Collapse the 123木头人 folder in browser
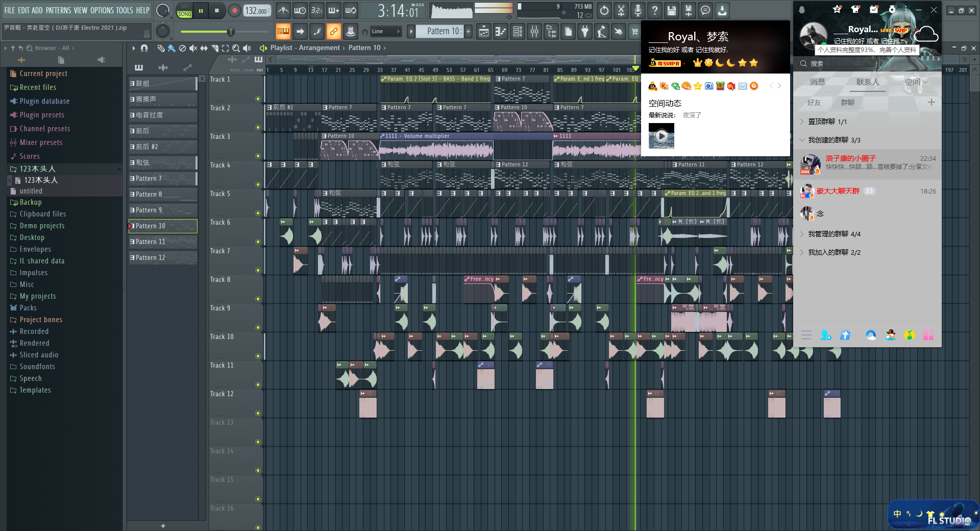 (x=37, y=169)
